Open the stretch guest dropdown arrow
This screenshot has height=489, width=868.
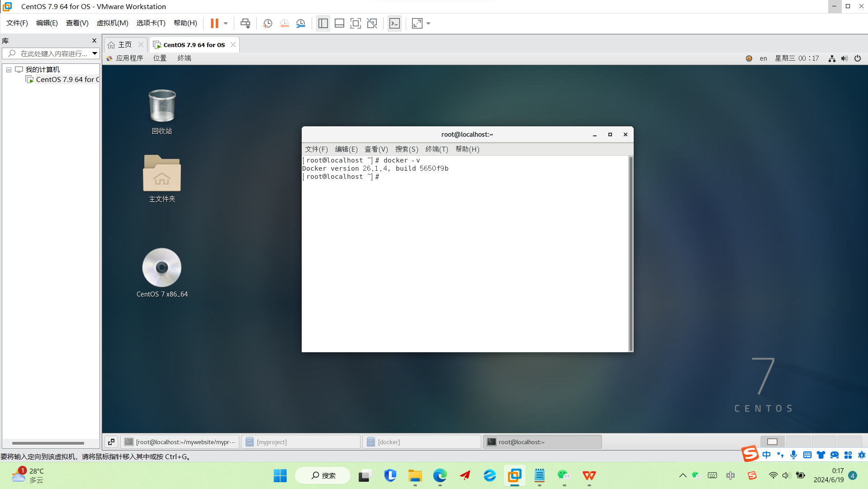(428, 23)
